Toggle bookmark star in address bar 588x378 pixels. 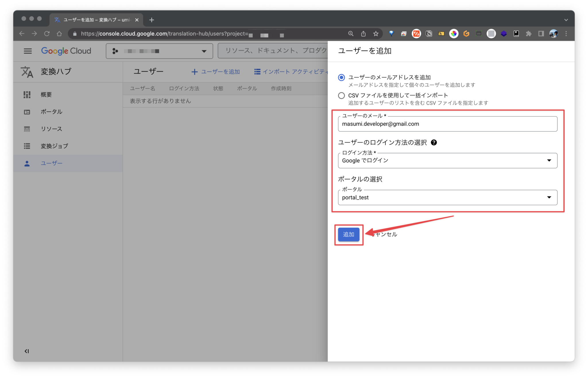(x=376, y=33)
